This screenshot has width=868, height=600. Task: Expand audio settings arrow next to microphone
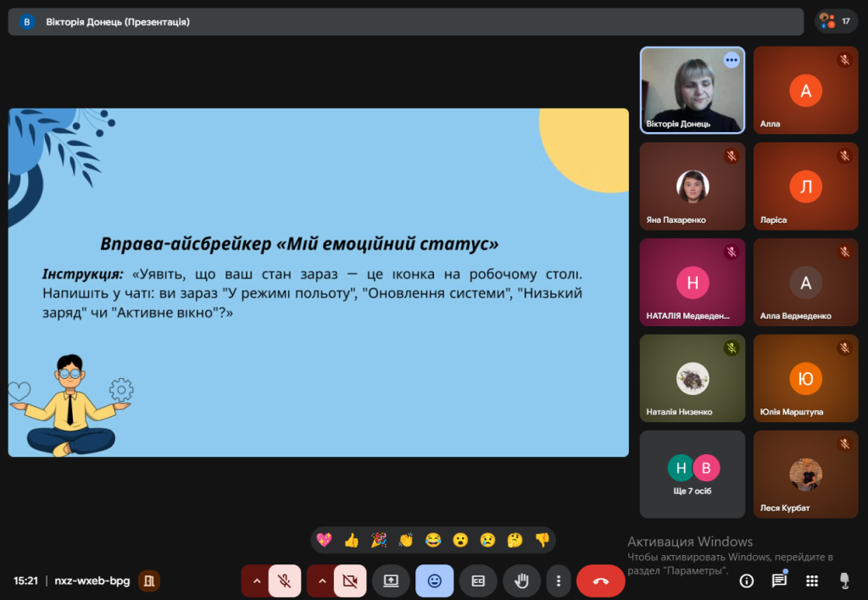(x=257, y=581)
